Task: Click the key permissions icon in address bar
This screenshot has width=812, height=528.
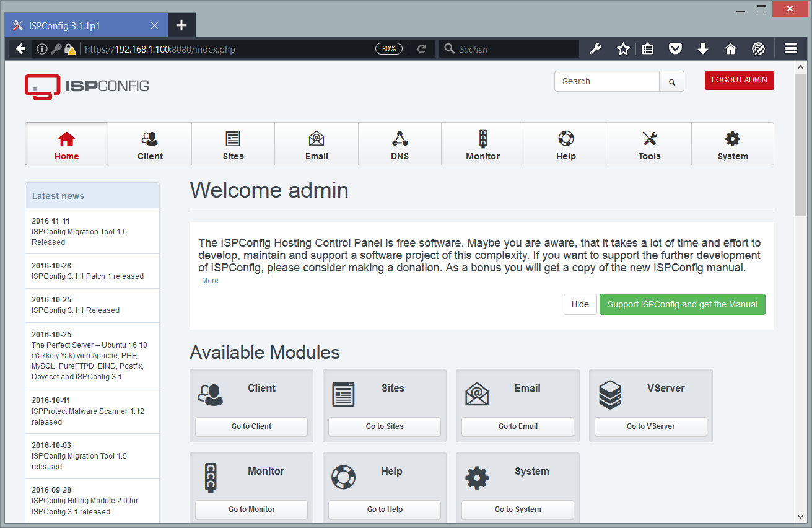Action: pos(56,49)
